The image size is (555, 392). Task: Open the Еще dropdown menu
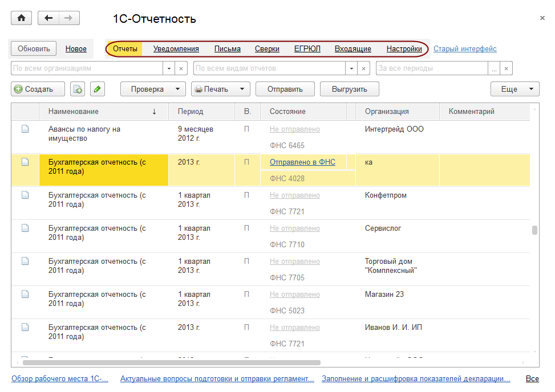point(515,89)
